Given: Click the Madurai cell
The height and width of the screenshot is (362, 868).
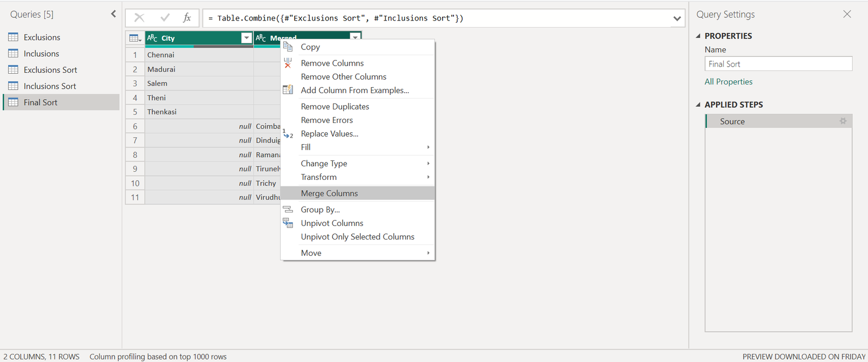Looking at the screenshot, I should pyautogui.click(x=199, y=69).
